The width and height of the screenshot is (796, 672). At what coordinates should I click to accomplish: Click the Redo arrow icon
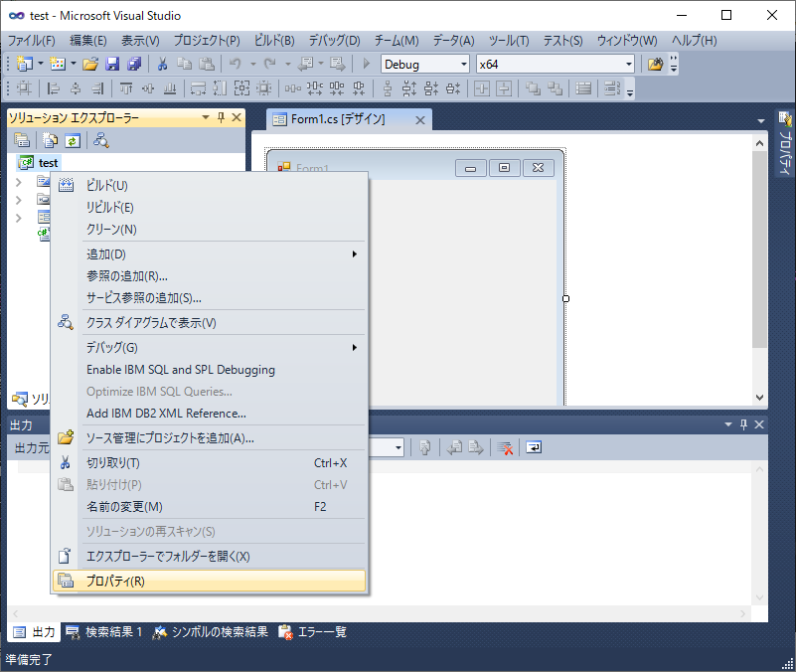tap(269, 64)
